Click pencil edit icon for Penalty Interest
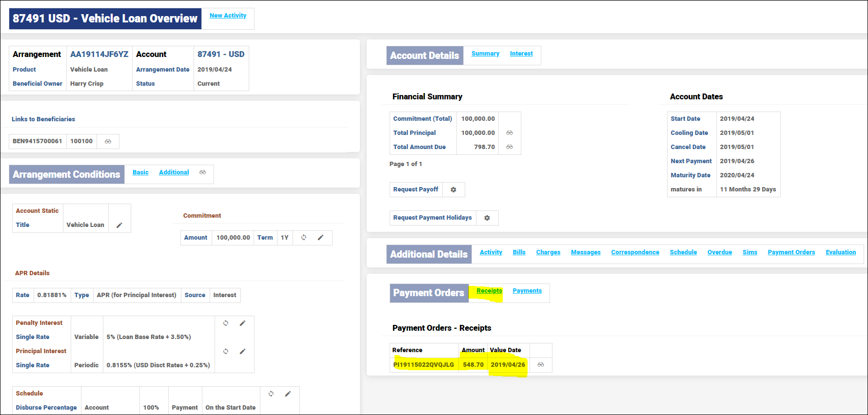Viewport: 868px width, 415px height. [242, 323]
